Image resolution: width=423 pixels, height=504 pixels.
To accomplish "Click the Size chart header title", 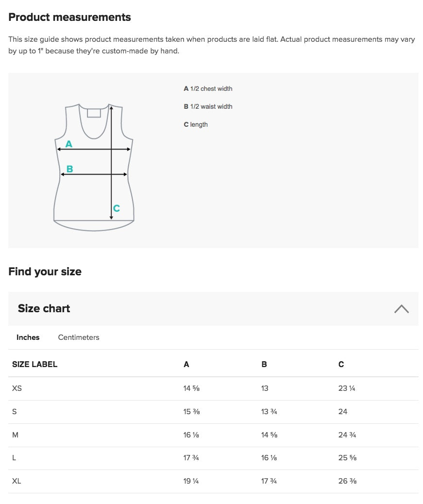I will [44, 309].
